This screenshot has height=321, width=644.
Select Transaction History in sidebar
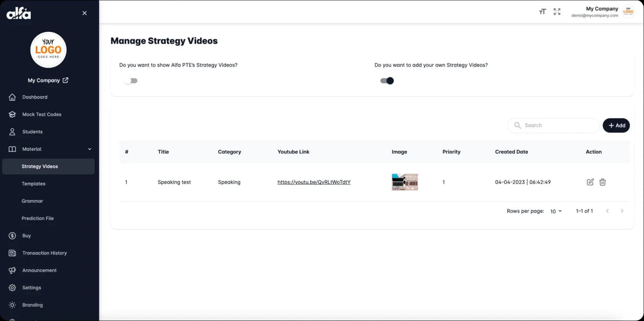click(44, 253)
